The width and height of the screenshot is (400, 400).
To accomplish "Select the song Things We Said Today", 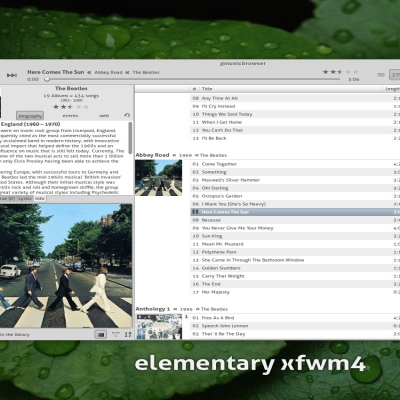I will point(295,114).
